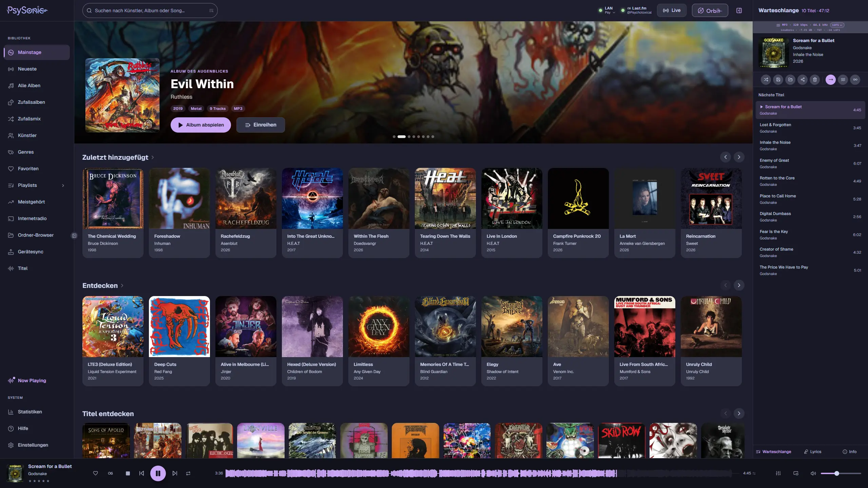Open mini player picture-in-picture icon
868x488 pixels.
point(796,473)
